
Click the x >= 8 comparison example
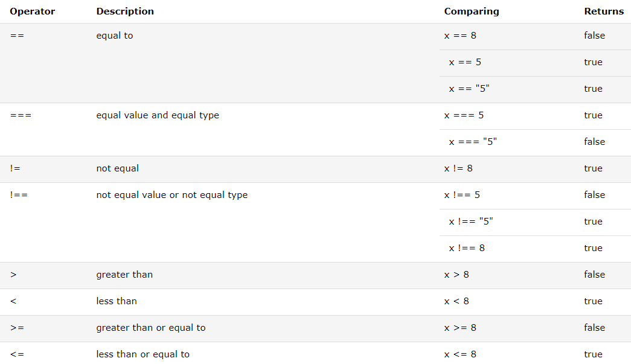tap(460, 328)
